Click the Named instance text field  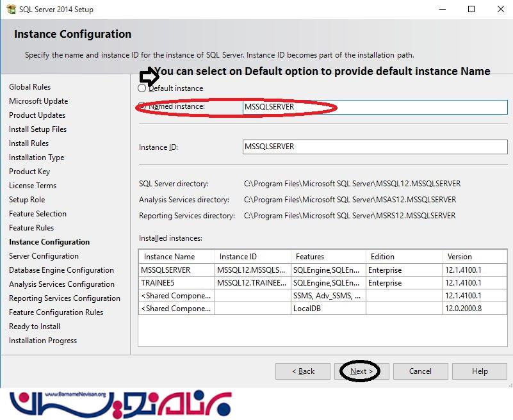pos(375,107)
